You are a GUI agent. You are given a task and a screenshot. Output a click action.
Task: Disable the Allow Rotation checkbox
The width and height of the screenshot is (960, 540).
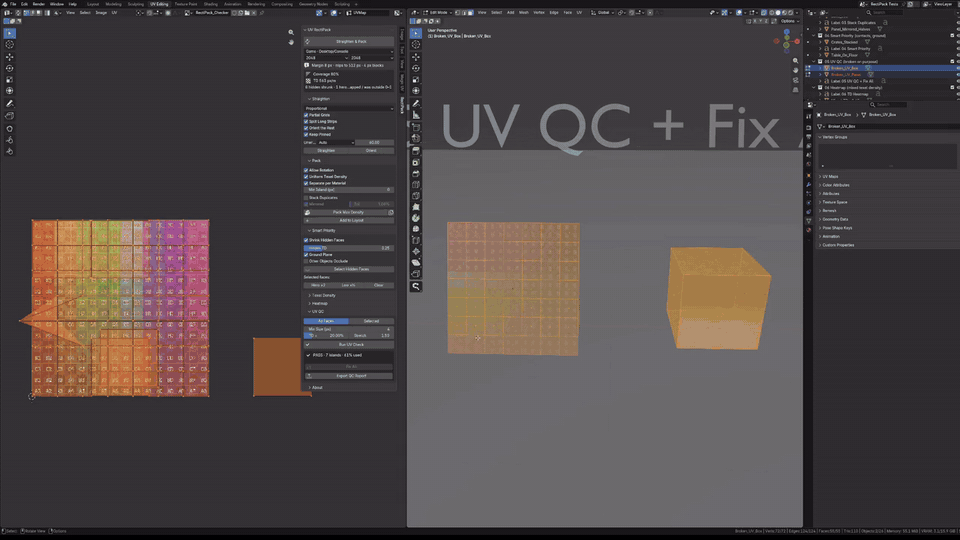306,170
